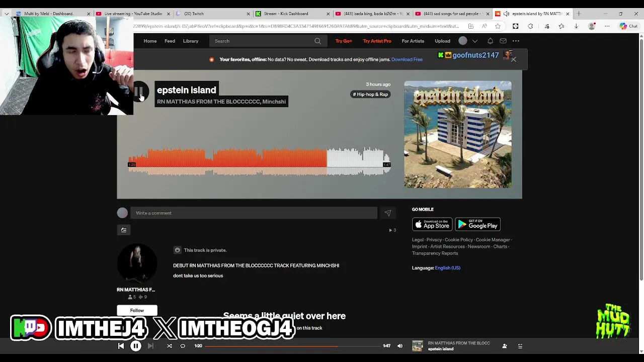Click the Download Free link

point(407,59)
